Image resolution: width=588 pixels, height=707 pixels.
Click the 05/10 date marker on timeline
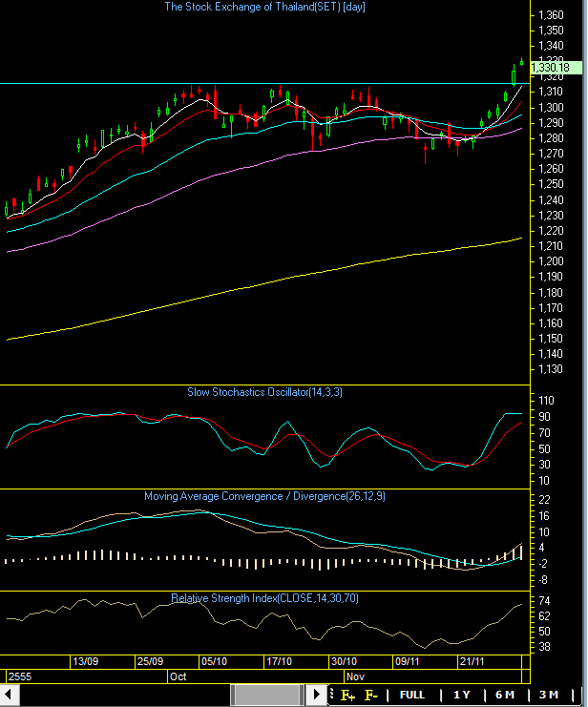point(215,660)
